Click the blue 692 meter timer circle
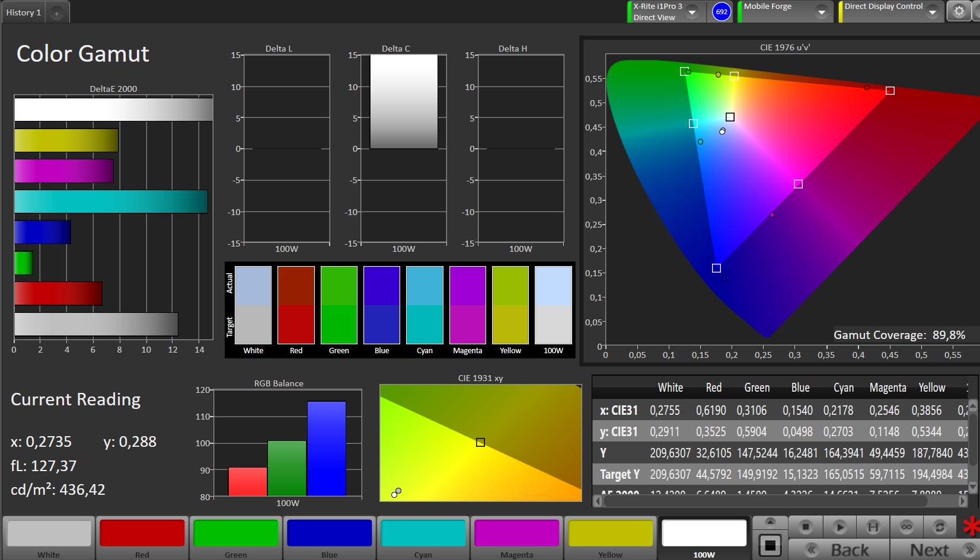This screenshot has width=980, height=560. point(722,12)
